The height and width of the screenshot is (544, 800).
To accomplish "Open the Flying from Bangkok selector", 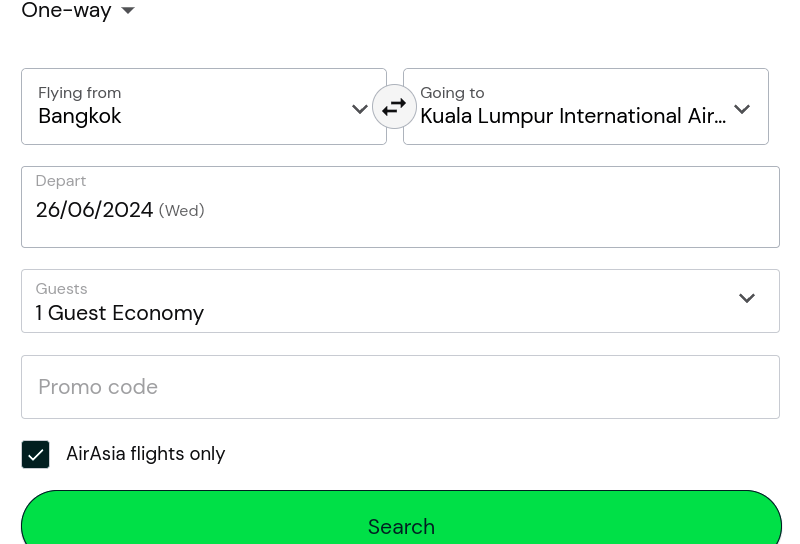I will (204, 107).
